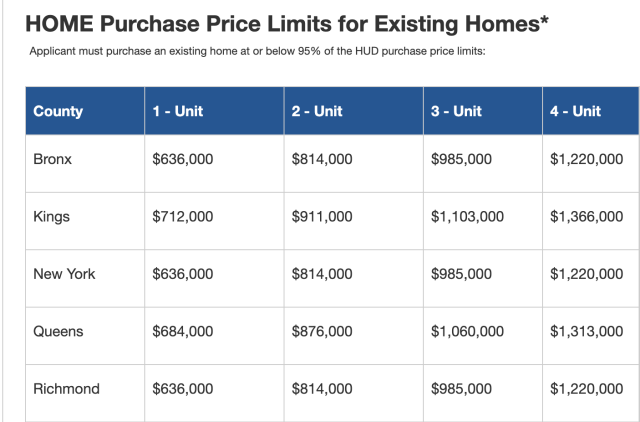Click the Queens 3-unit price $1,060,000

467,331
